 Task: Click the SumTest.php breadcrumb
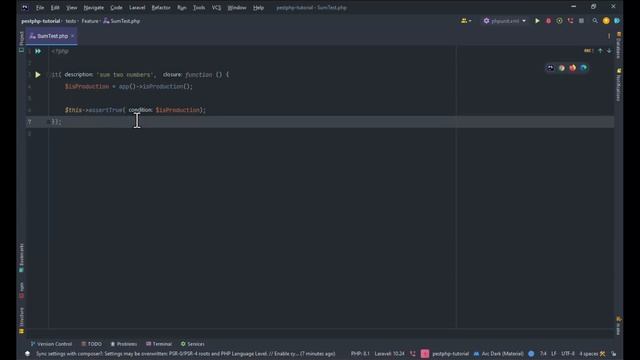point(122,21)
